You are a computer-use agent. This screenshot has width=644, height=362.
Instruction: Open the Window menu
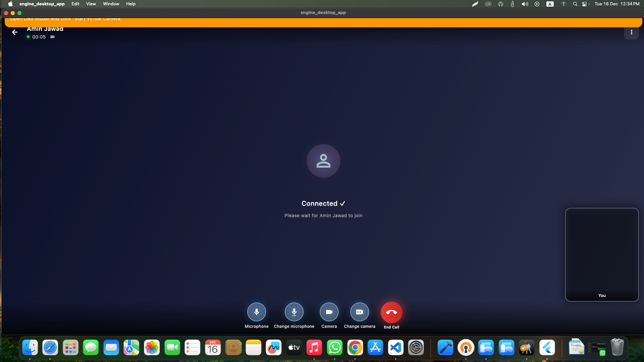[111, 4]
